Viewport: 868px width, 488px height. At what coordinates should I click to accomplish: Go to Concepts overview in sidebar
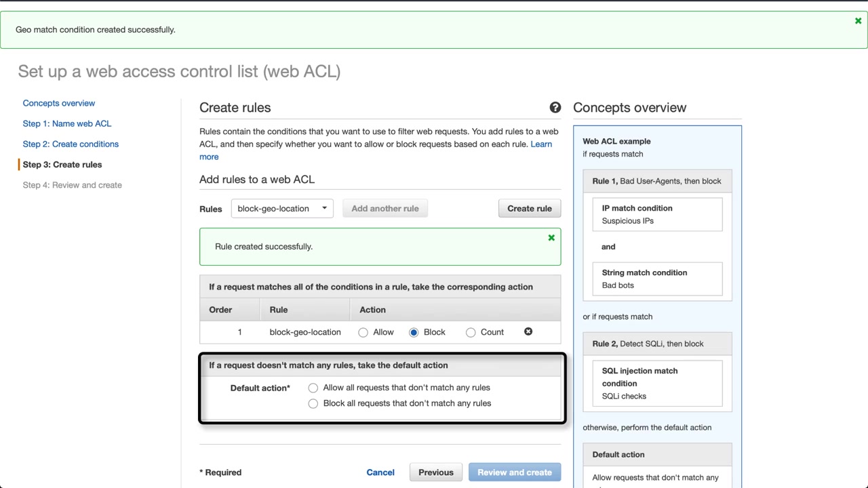(x=59, y=103)
